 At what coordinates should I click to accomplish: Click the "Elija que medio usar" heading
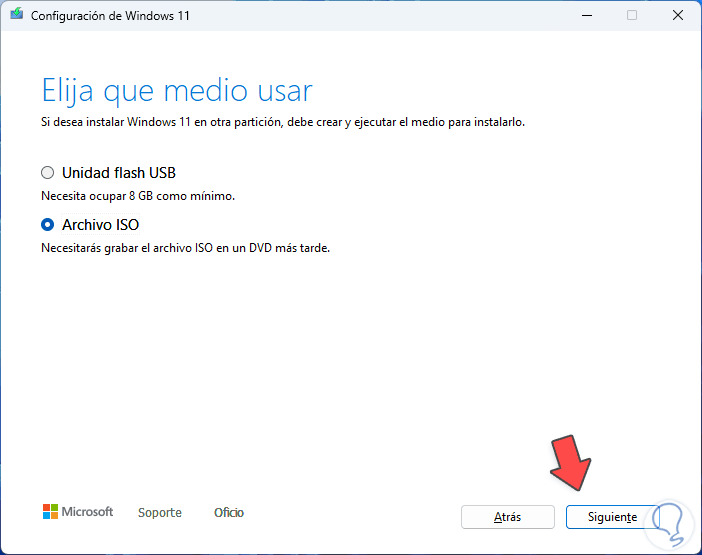177,91
